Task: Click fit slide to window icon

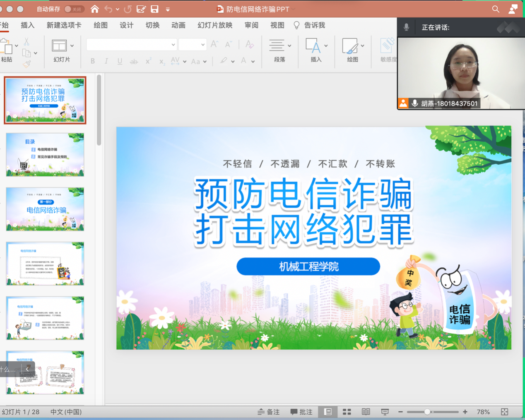Action: coord(504,412)
